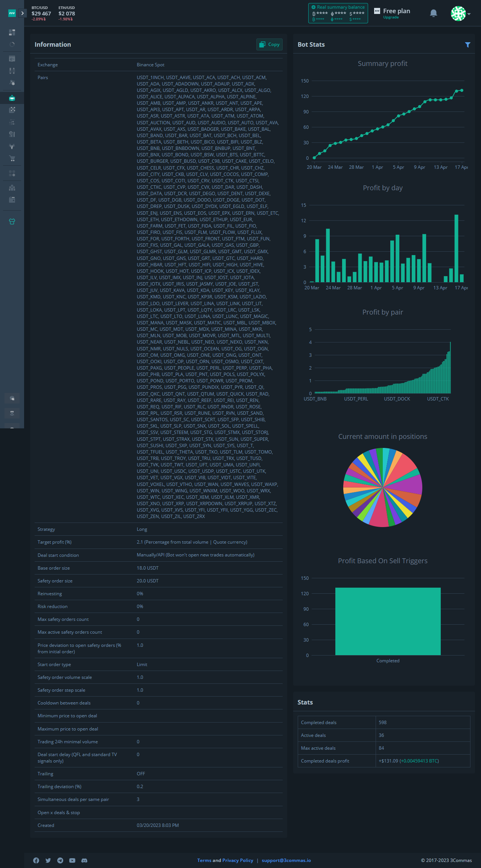Click the Completed bar in Sell Triggers chart
The image size is (481, 868).
click(x=388, y=621)
